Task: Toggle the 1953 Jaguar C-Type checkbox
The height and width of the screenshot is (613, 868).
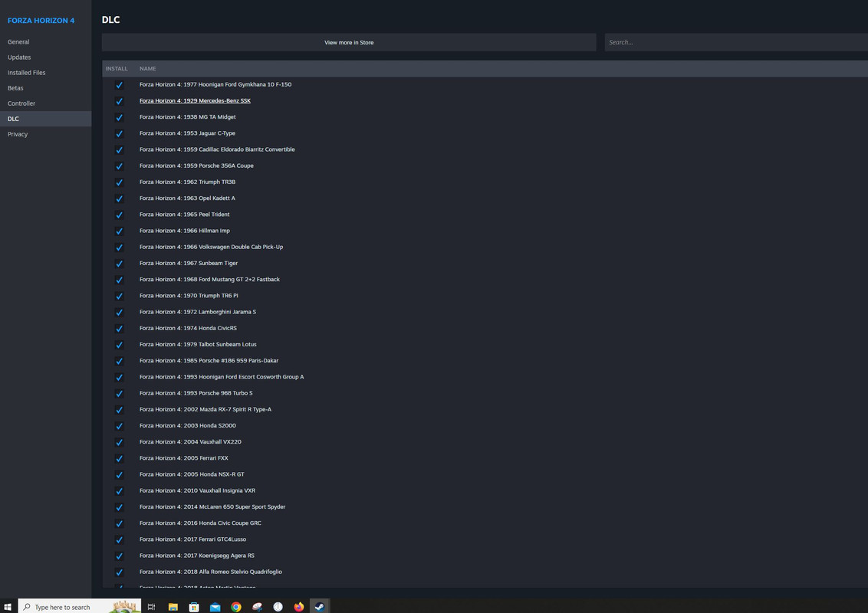Action: (x=119, y=134)
